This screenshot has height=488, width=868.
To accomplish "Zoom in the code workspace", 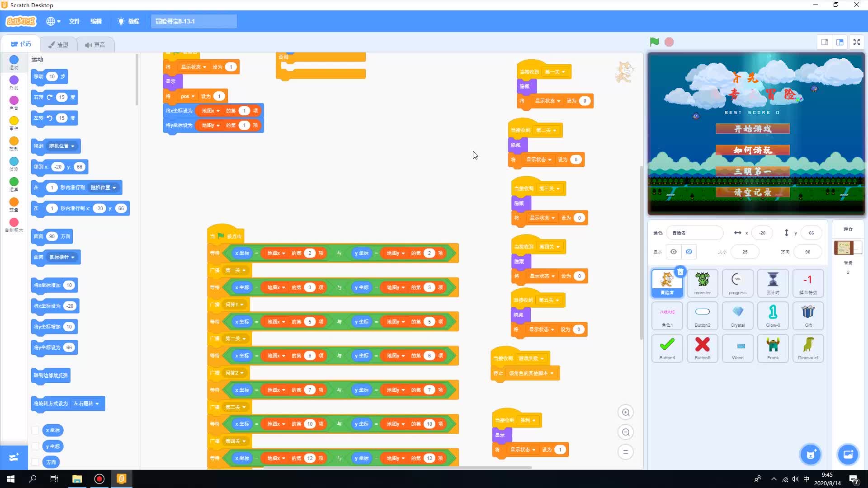I will [626, 412].
